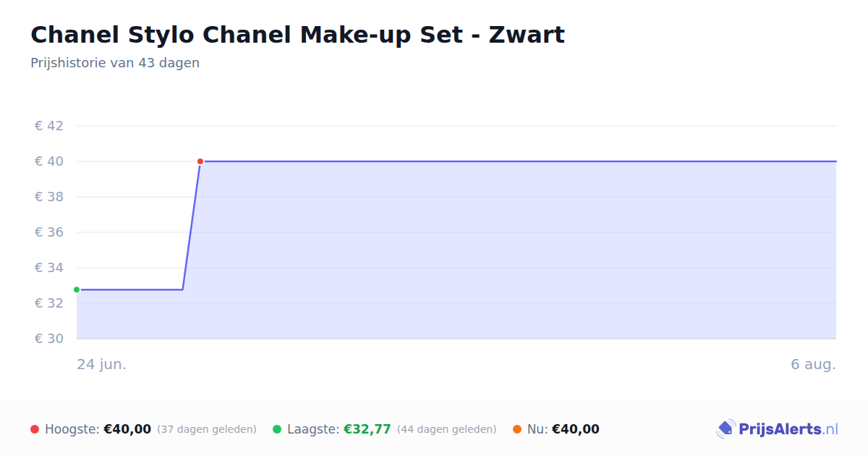Open the PrijsAlerts.nl brand link

pyautogui.click(x=778, y=429)
